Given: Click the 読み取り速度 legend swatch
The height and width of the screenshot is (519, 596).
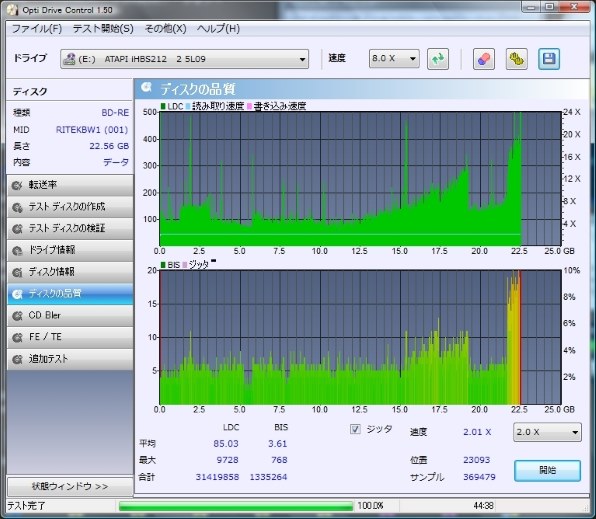Looking at the screenshot, I should click(188, 106).
